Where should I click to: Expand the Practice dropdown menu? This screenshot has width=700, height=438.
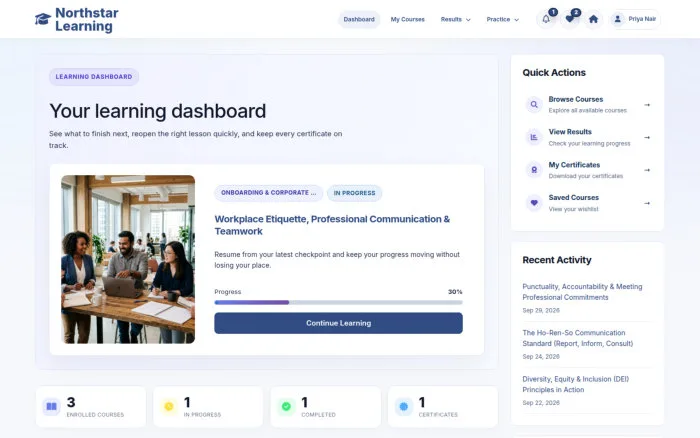tap(503, 20)
